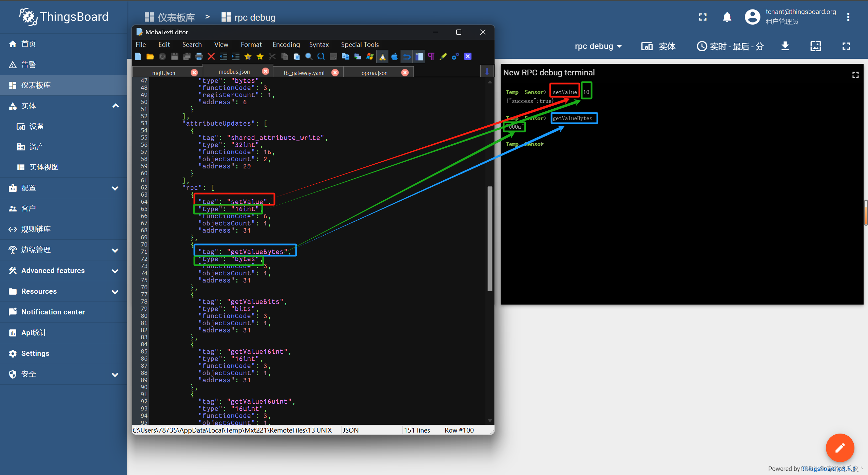Click the print icon in MobaTextEditor toolbar
This screenshot has width=868, height=475.
199,56
